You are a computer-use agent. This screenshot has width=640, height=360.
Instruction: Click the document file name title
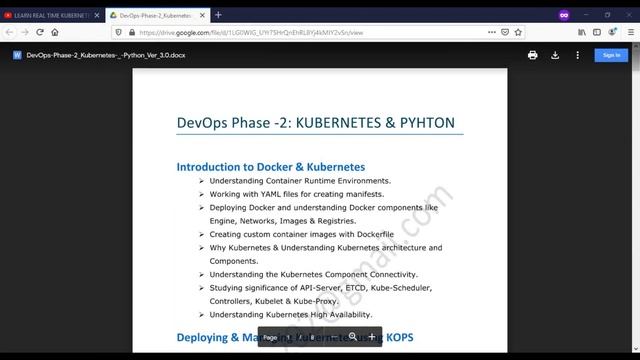(x=106, y=55)
